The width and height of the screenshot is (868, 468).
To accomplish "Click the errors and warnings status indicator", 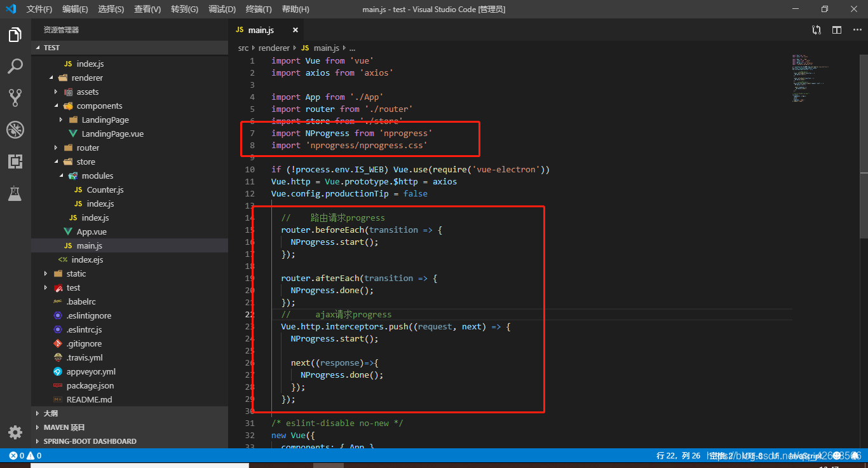I will click(x=25, y=455).
